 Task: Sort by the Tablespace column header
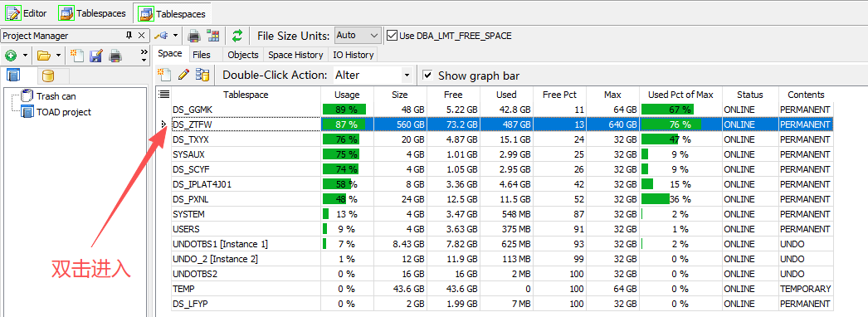coord(246,95)
